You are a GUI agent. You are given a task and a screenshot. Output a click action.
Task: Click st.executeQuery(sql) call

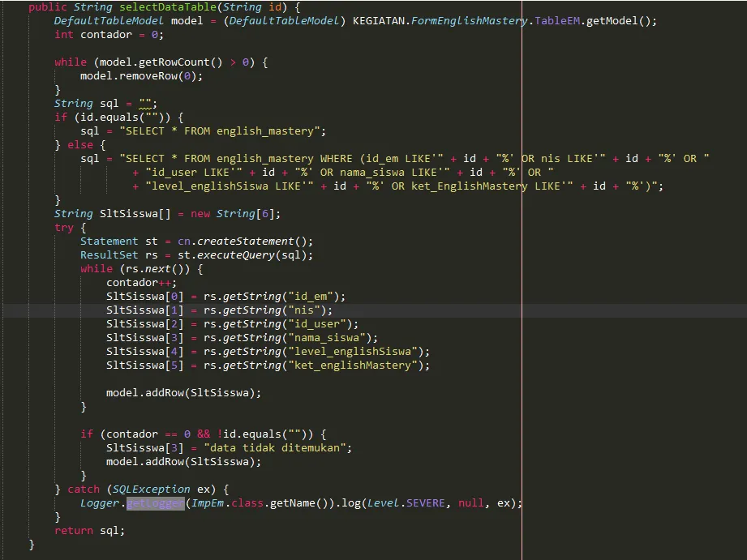point(242,256)
